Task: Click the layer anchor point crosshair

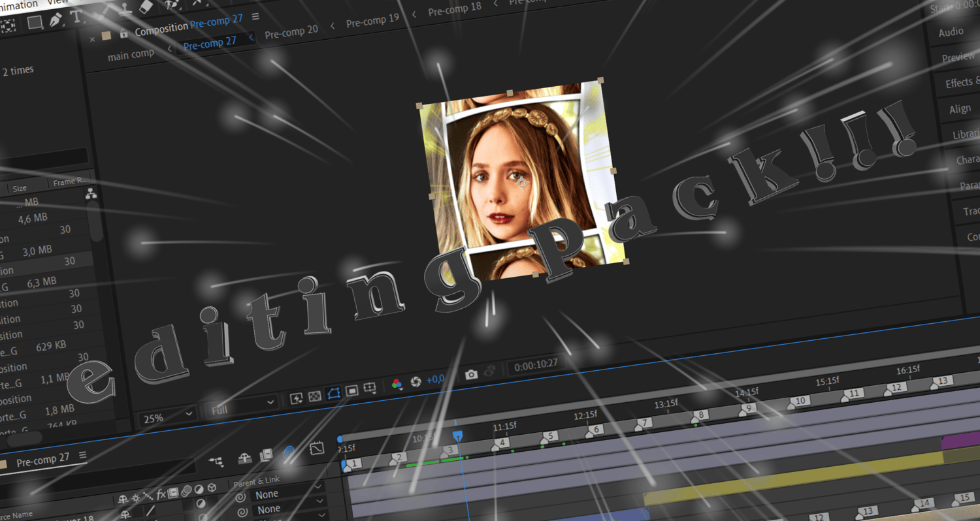Action: click(521, 184)
